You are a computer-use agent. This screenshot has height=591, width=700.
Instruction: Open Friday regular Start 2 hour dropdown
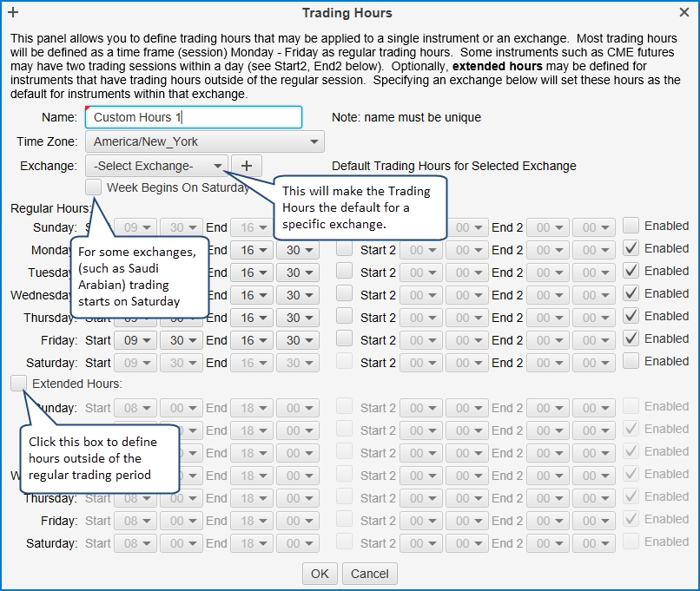point(421,340)
